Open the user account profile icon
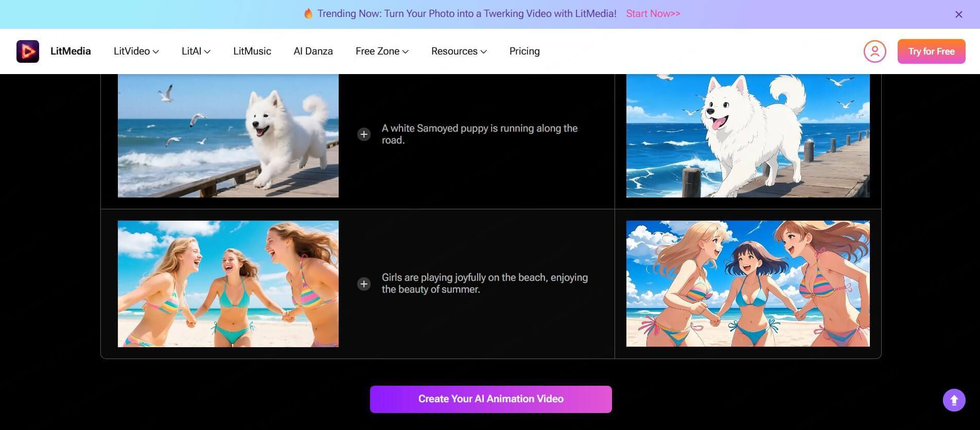The width and height of the screenshot is (980, 430). 874,51
